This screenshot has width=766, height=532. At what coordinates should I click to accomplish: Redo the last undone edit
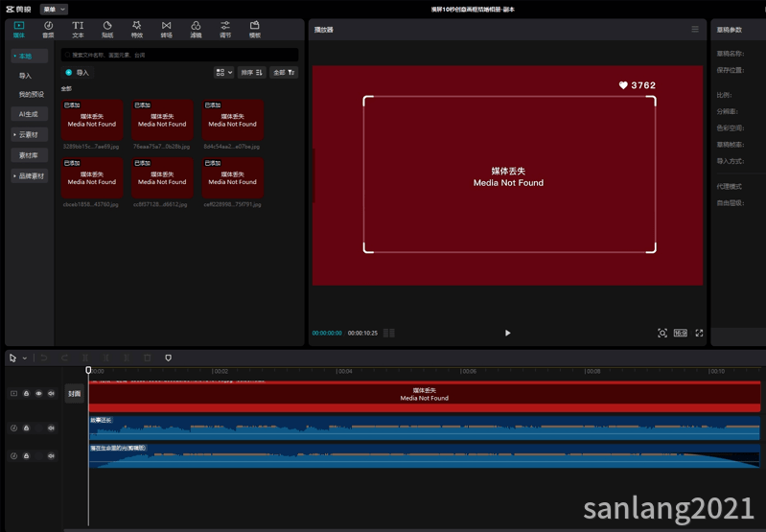click(64, 359)
